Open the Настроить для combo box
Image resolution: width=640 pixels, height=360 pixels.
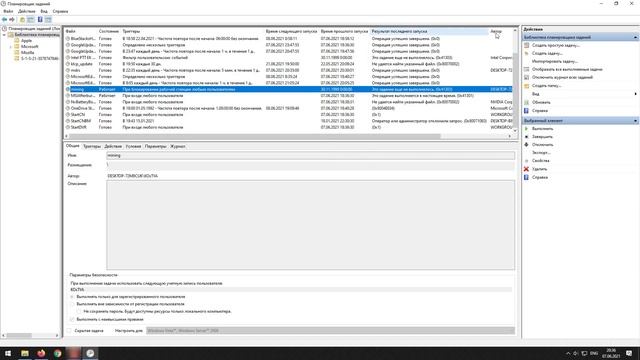[330, 331]
